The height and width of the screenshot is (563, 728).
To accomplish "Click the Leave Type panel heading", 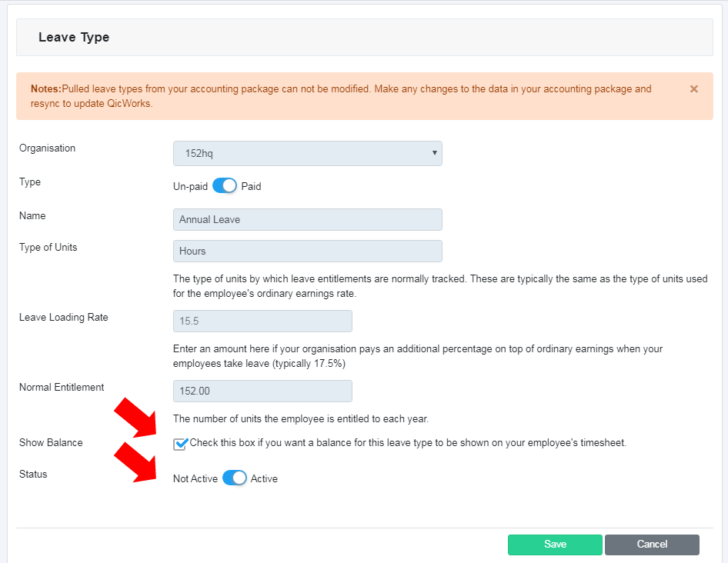I will (x=74, y=37).
